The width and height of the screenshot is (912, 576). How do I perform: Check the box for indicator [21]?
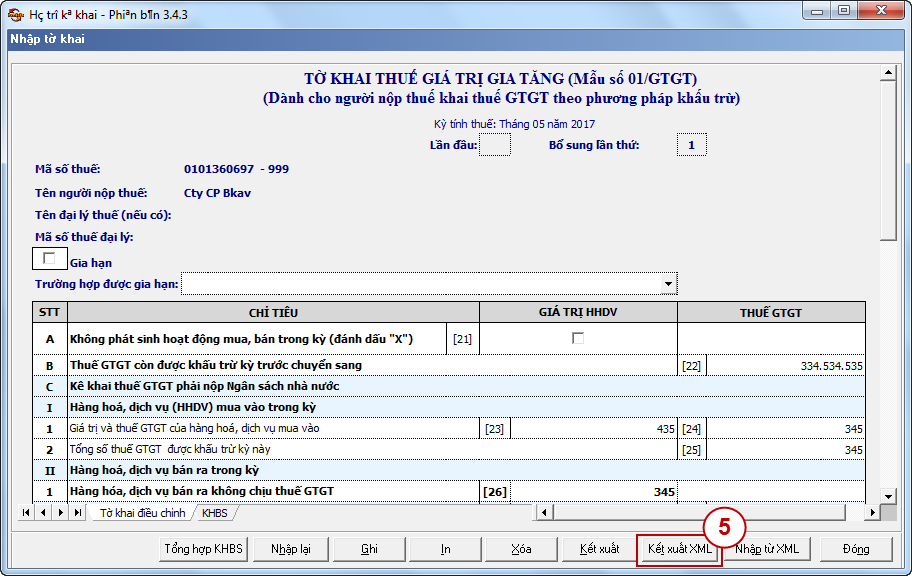pyautogui.click(x=578, y=339)
